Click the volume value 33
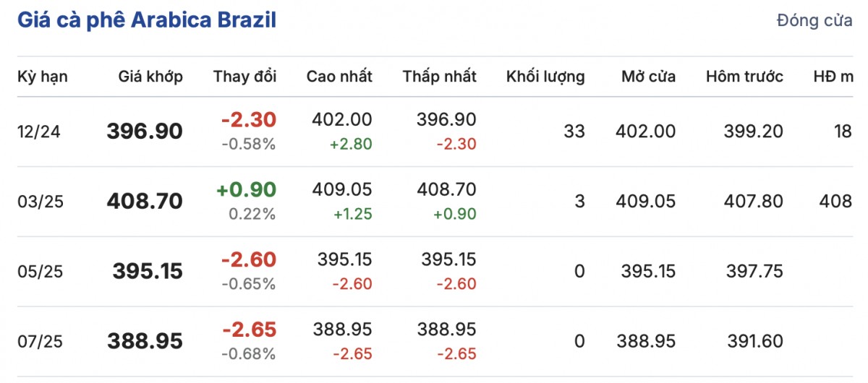Image resolution: width=868 pixels, height=383 pixels. pos(574,132)
